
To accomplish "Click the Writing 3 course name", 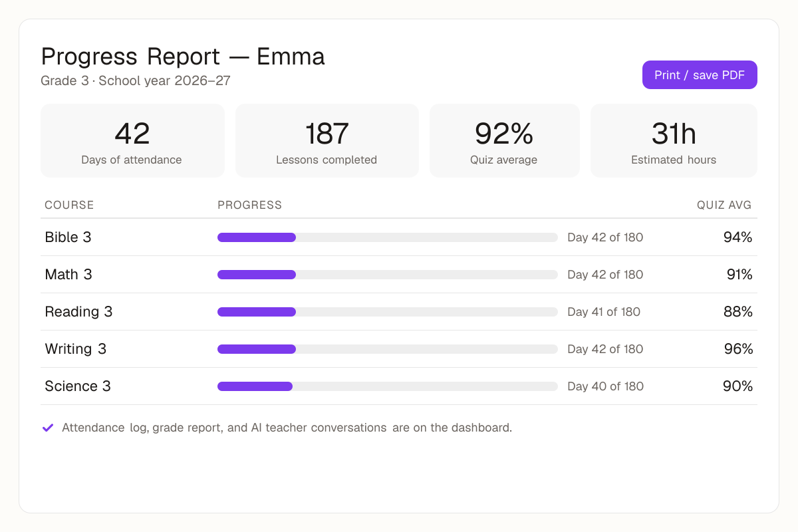I will tap(76, 349).
